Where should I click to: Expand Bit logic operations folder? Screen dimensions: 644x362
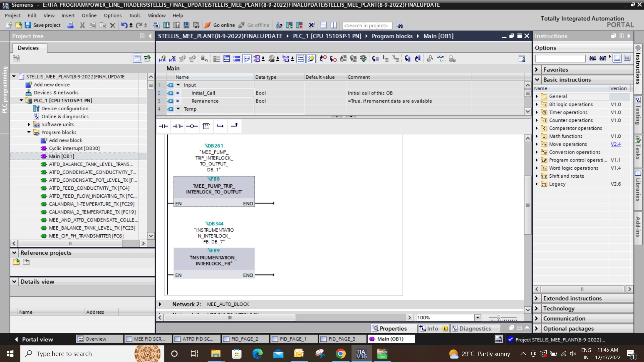(537, 105)
